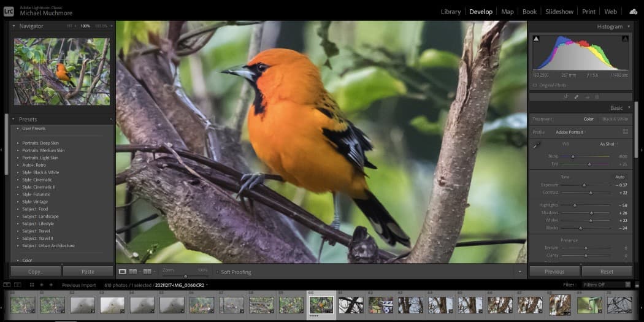Toggle the shadow clipping triangle in histogram

[x=536, y=39]
